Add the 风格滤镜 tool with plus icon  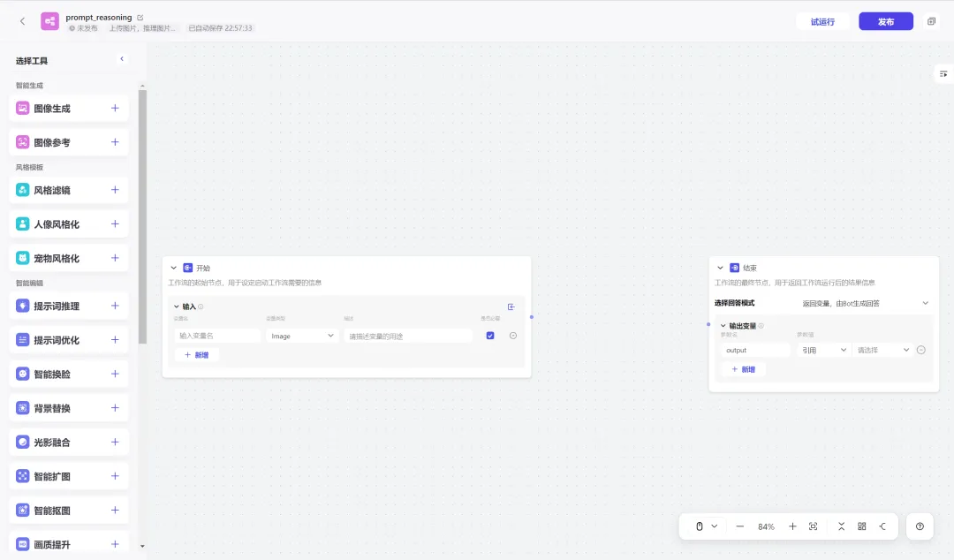click(x=115, y=190)
